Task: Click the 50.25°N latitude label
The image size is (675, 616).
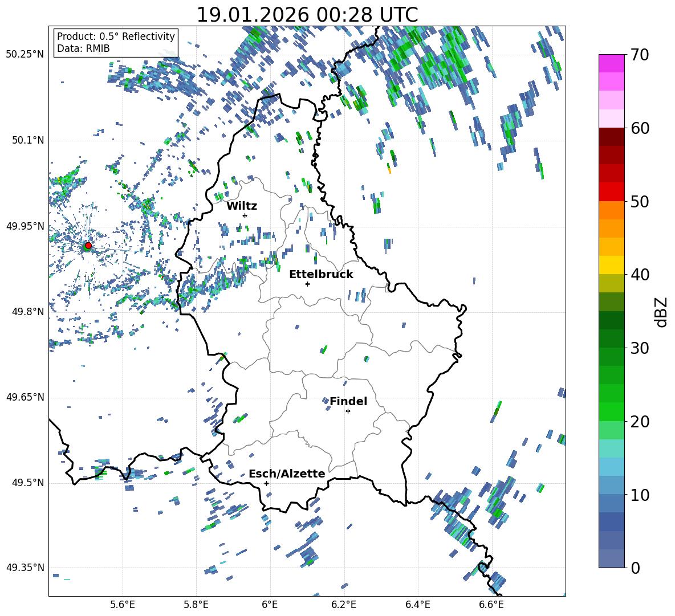Action: point(25,55)
